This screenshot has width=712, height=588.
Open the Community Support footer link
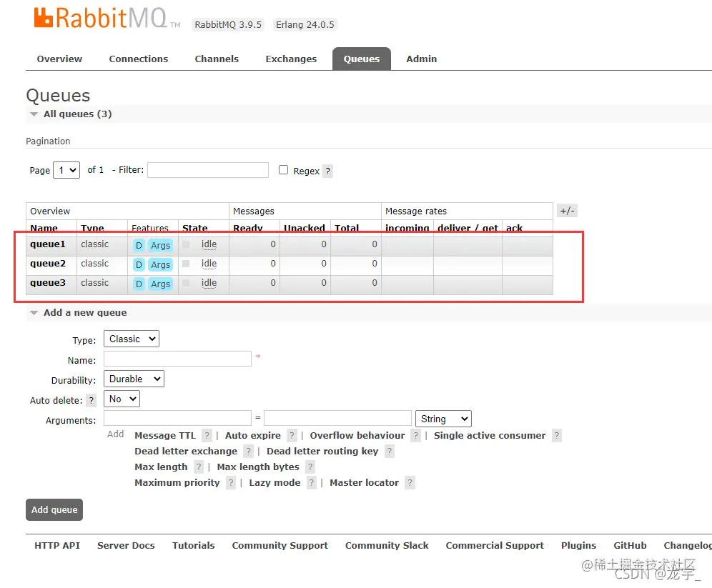point(280,546)
